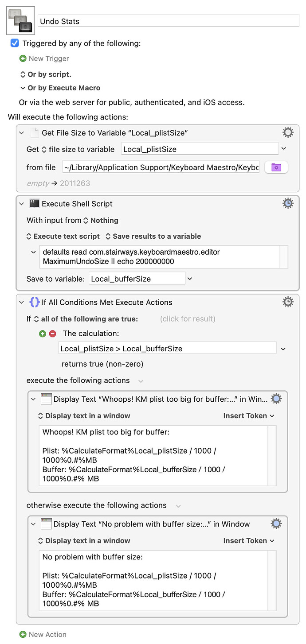Open gear menu for Get File Size action
This screenshot has width=306, height=644.
tap(288, 132)
